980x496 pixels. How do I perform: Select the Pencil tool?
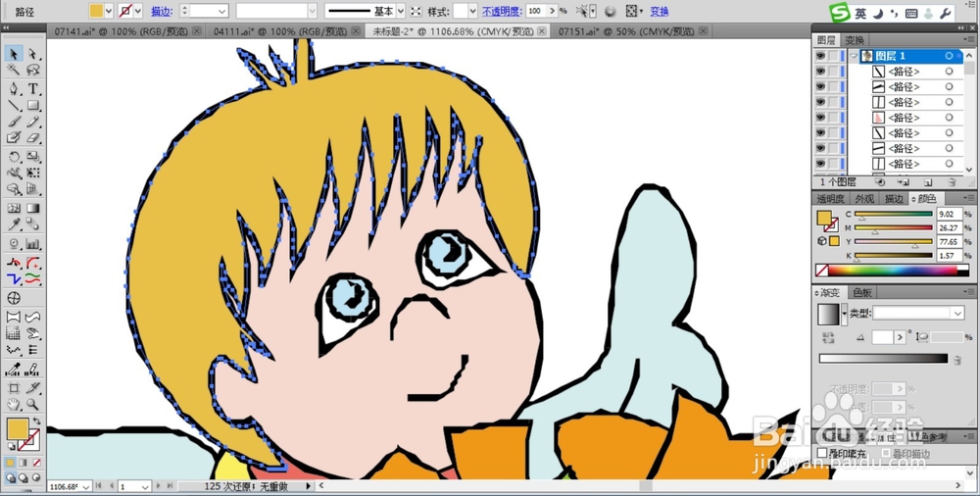pos(32,122)
